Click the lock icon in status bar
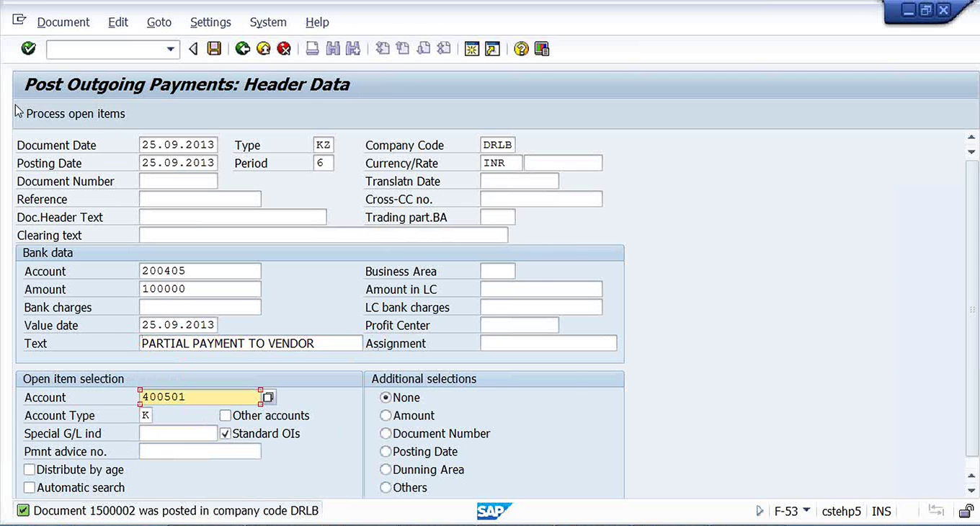The width and height of the screenshot is (980, 526). click(966, 511)
